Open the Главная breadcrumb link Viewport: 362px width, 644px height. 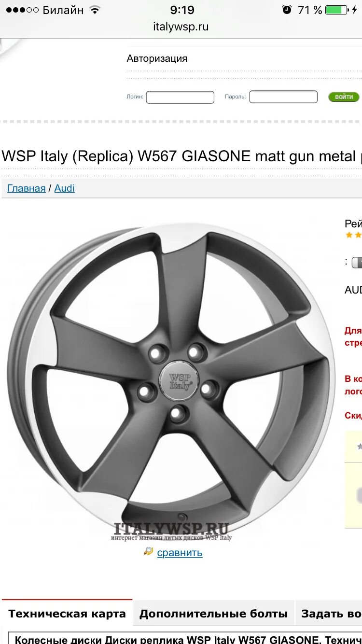pos(26,188)
